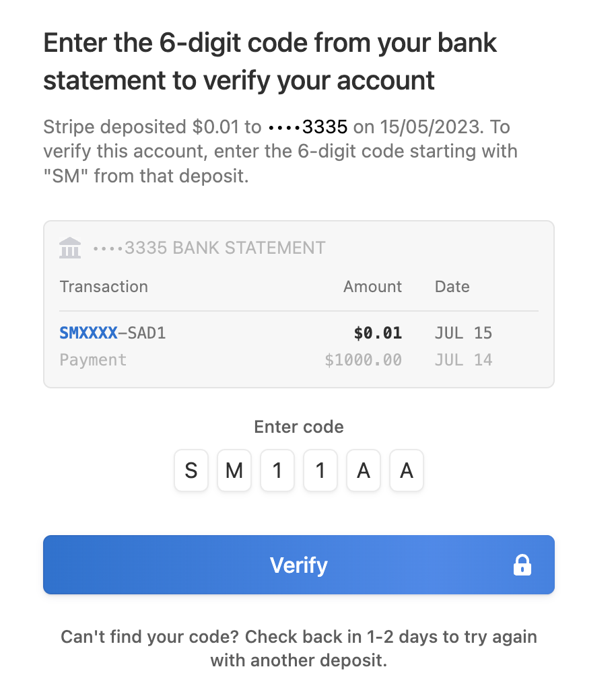The width and height of the screenshot is (614, 700).
Task: Focus the third code input box
Action: tap(277, 470)
